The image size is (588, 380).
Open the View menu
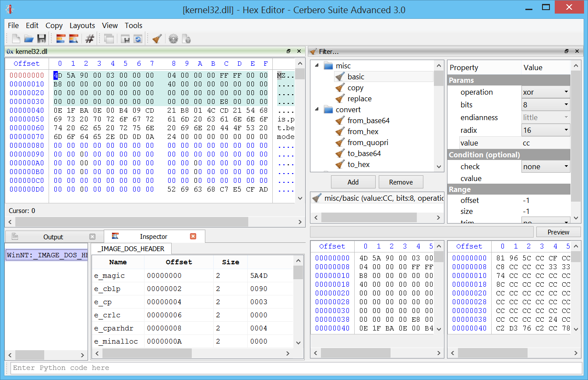pyautogui.click(x=110, y=25)
